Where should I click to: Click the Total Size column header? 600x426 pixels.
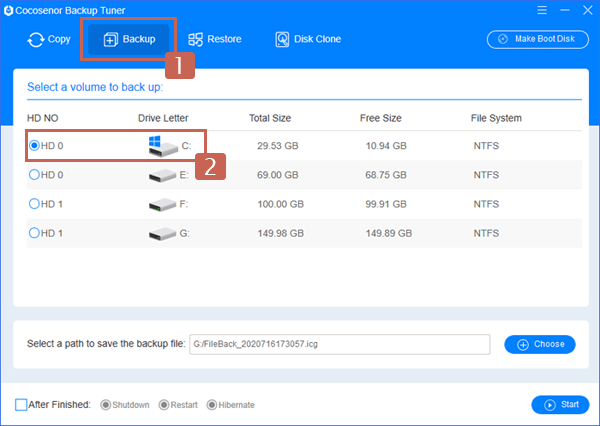(x=270, y=118)
